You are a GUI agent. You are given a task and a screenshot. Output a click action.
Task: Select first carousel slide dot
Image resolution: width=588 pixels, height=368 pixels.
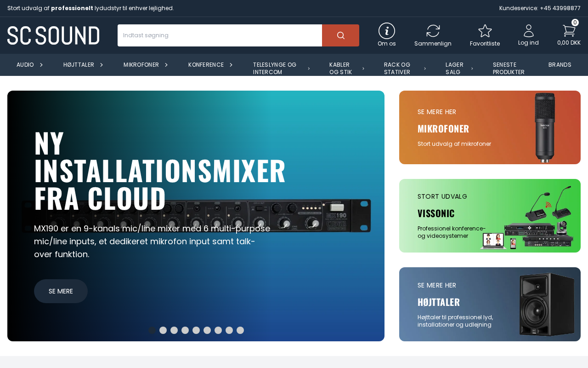point(152,330)
